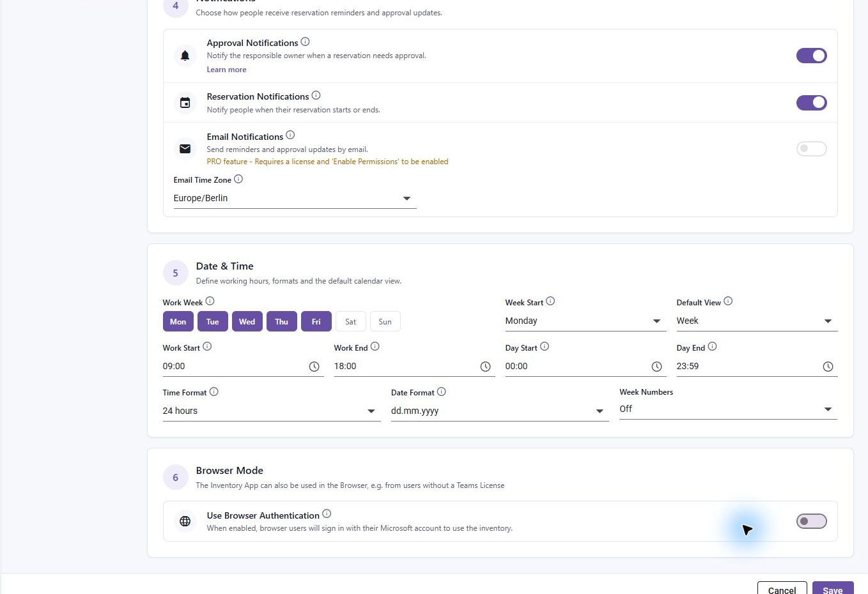Click info icon next to Date Format
868x594 pixels.
[442, 392]
